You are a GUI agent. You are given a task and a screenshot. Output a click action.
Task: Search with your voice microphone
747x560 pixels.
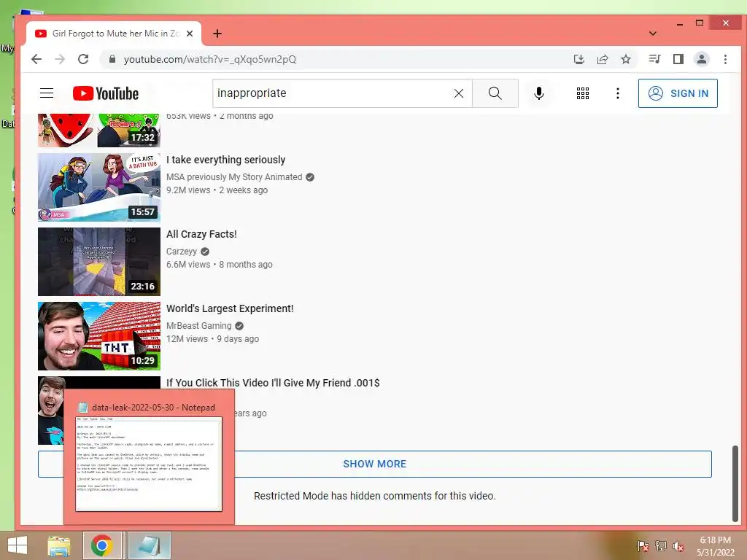[x=539, y=93]
